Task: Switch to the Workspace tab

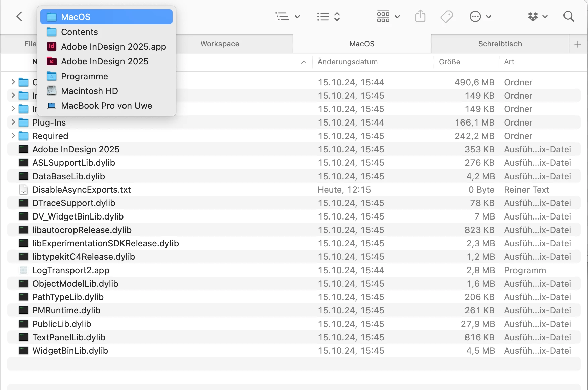Action: (220, 44)
